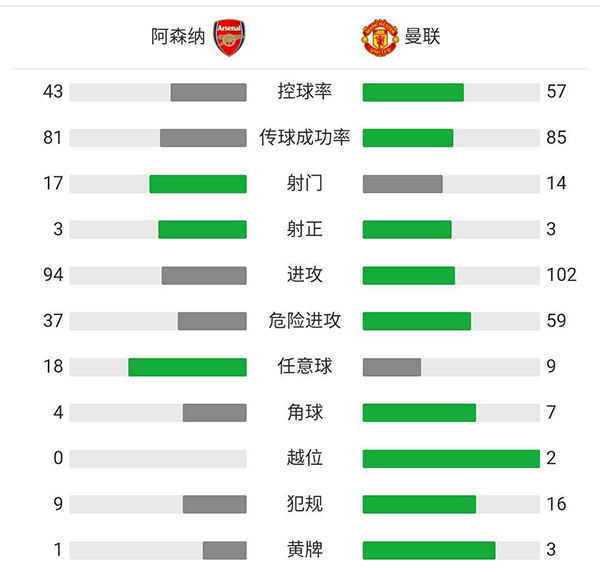Click the Manchester United crest icon
This screenshot has width=600, height=573.
[379, 38]
